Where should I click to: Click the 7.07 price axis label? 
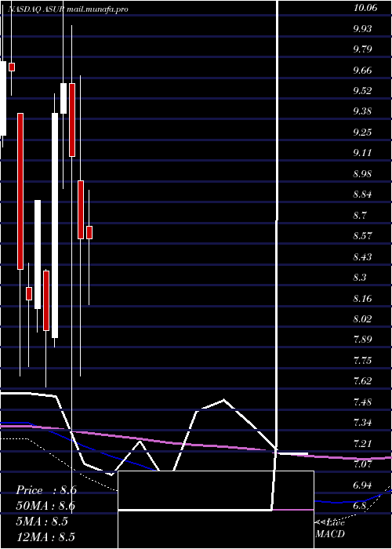(362, 464)
